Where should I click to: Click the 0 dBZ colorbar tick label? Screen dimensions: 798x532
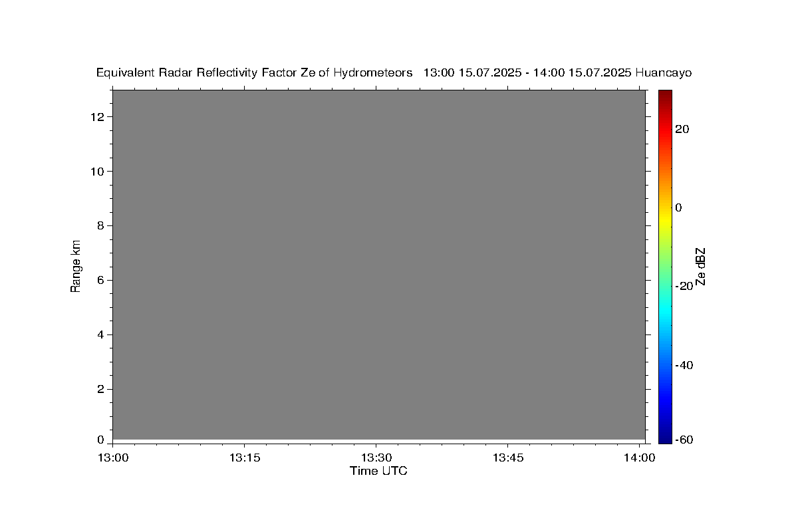coord(678,207)
